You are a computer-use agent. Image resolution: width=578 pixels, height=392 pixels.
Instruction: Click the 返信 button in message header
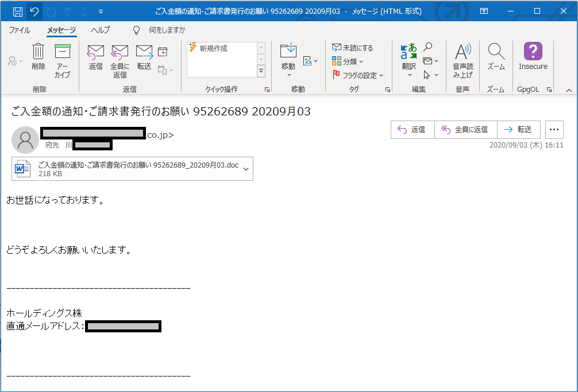(413, 130)
